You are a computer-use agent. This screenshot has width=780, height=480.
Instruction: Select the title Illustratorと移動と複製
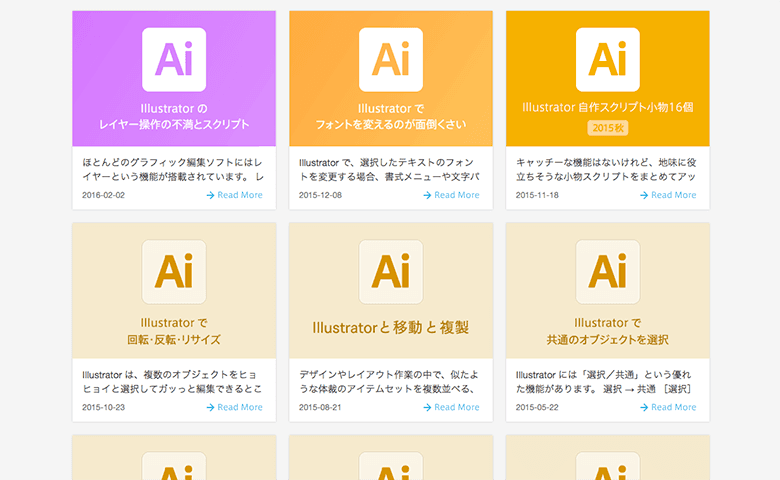(x=391, y=328)
